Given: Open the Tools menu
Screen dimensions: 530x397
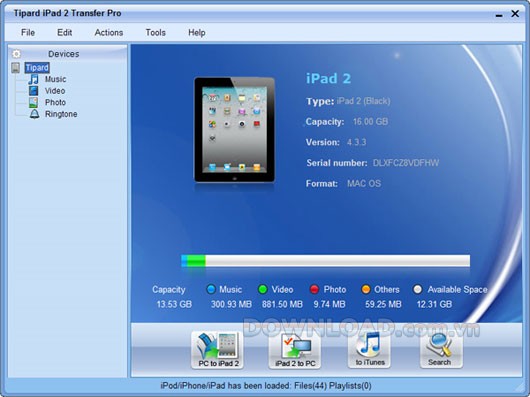Looking at the screenshot, I should pos(155,32).
